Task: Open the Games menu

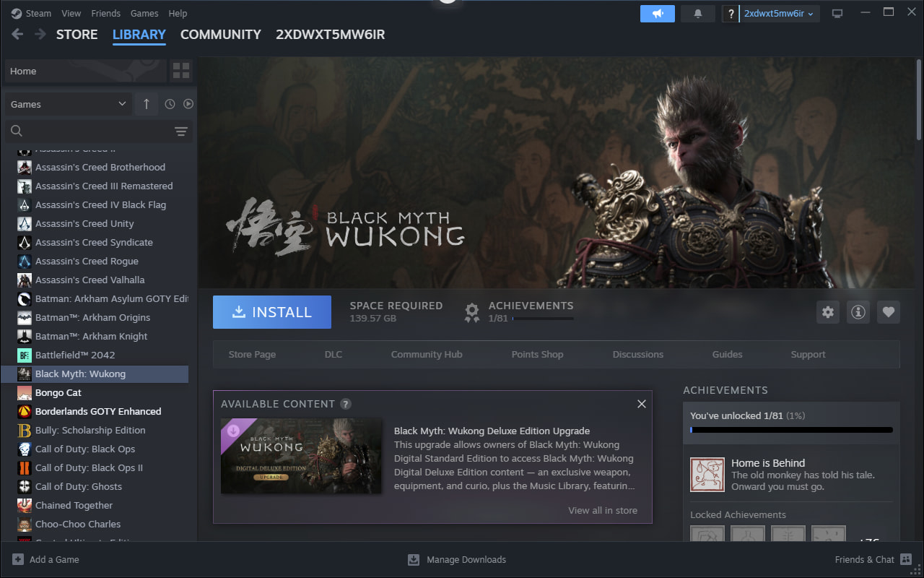Action: (144, 13)
